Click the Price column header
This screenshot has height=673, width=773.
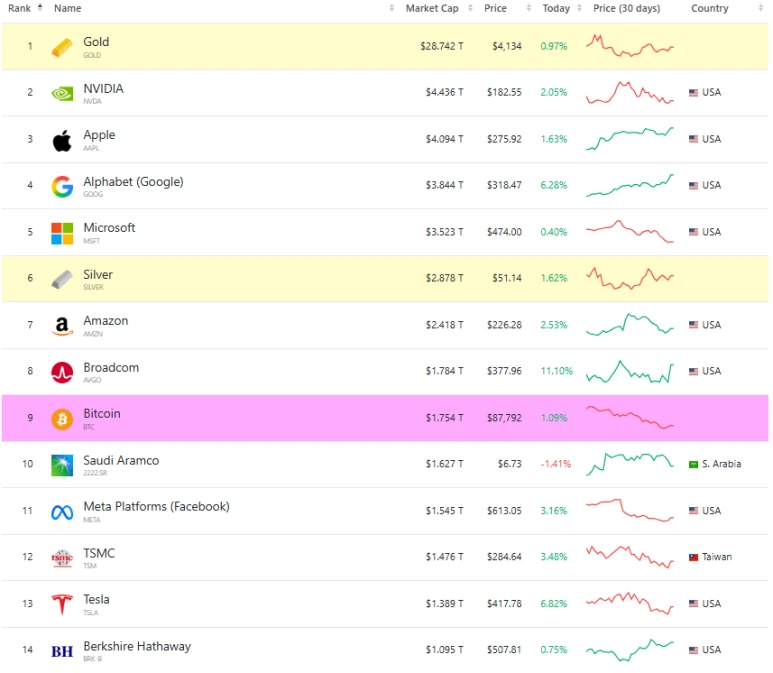click(495, 8)
